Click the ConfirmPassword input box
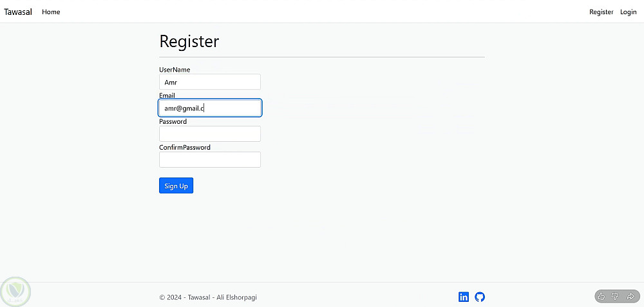Image resolution: width=644 pixels, height=307 pixels. click(210, 159)
